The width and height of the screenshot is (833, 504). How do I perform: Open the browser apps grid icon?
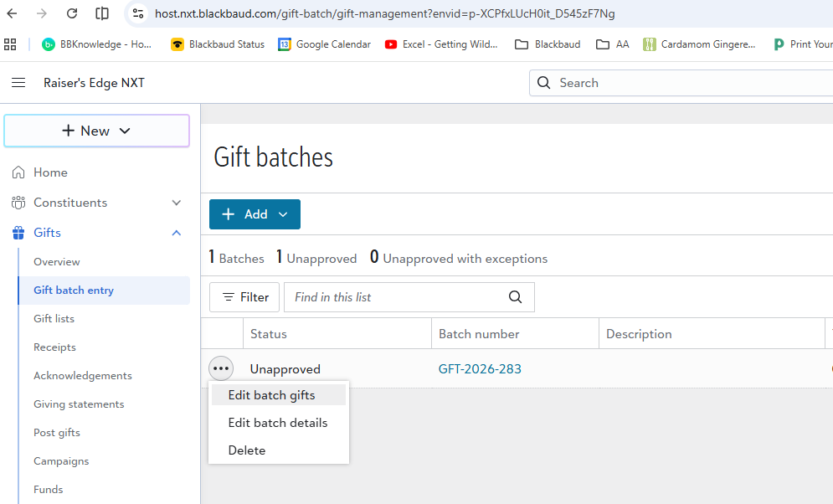click(x=10, y=44)
